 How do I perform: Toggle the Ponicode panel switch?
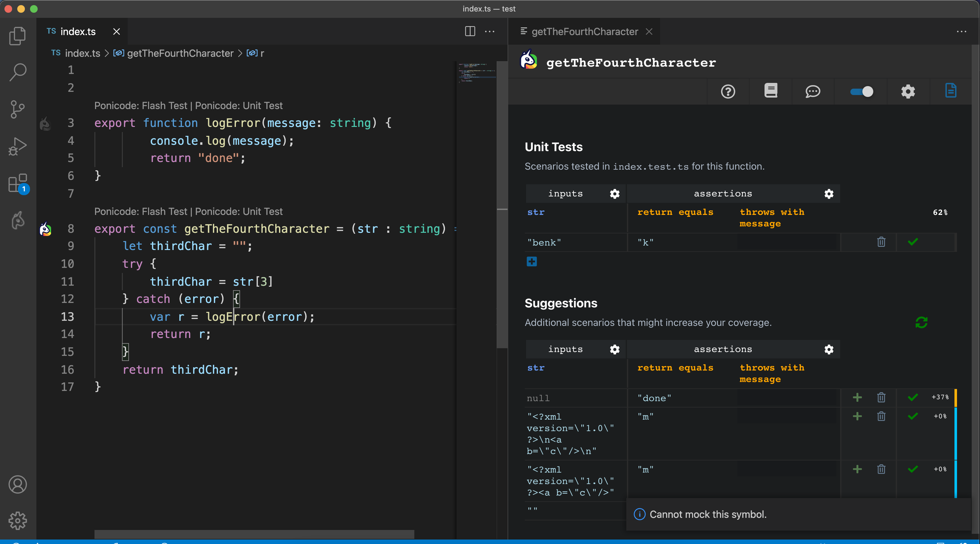862,92
